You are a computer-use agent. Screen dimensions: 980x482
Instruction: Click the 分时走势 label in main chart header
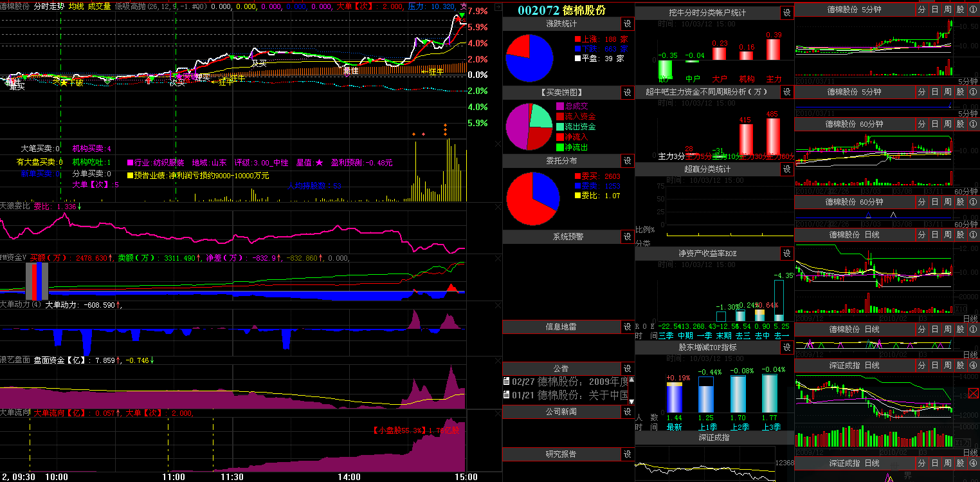coord(49,6)
